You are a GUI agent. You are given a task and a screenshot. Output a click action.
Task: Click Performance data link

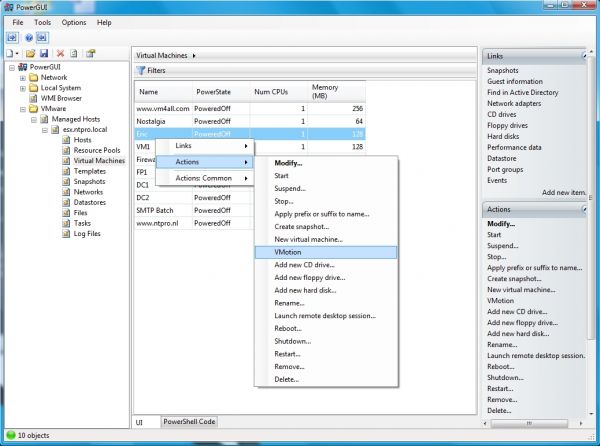click(x=514, y=147)
